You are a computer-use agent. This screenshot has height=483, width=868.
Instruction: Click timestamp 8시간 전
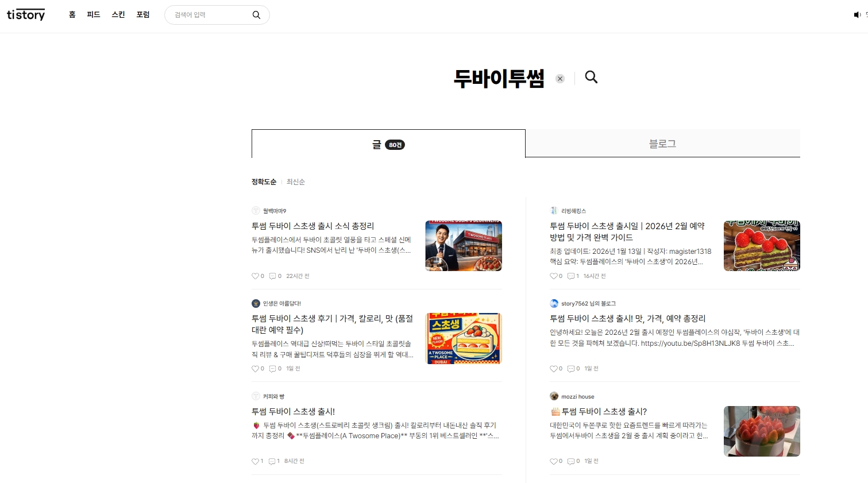pyautogui.click(x=294, y=461)
